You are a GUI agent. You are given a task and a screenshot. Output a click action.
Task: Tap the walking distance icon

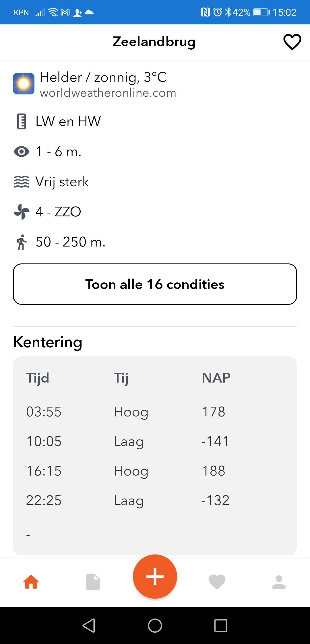pyautogui.click(x=22, y=242)
